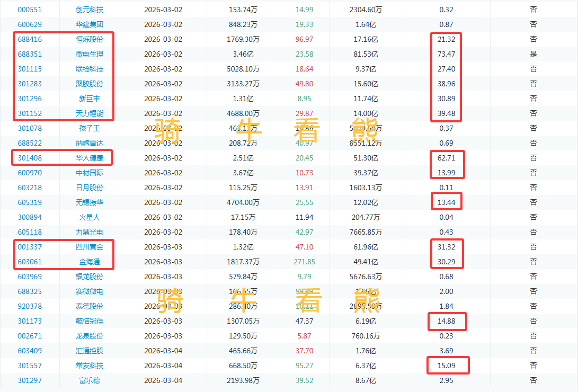Open stock code link 603061
The width and height of the screenshot is (578, 392).
[x=30, y=262]
